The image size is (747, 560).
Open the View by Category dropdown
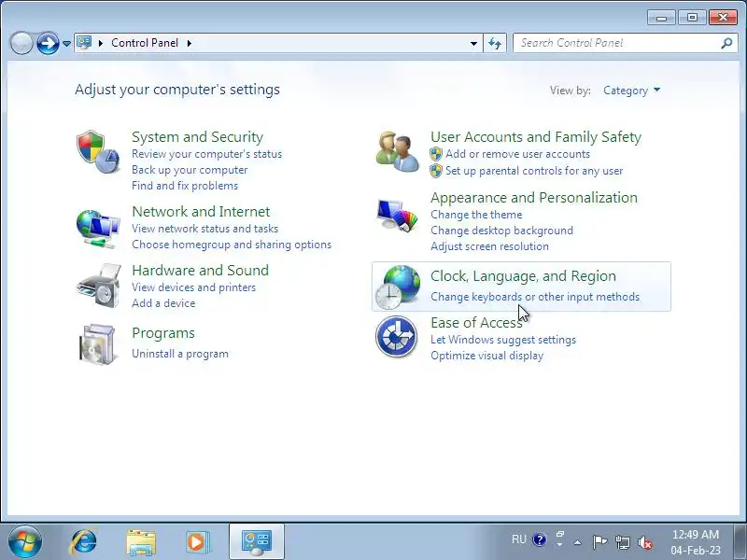coord(632,90)
